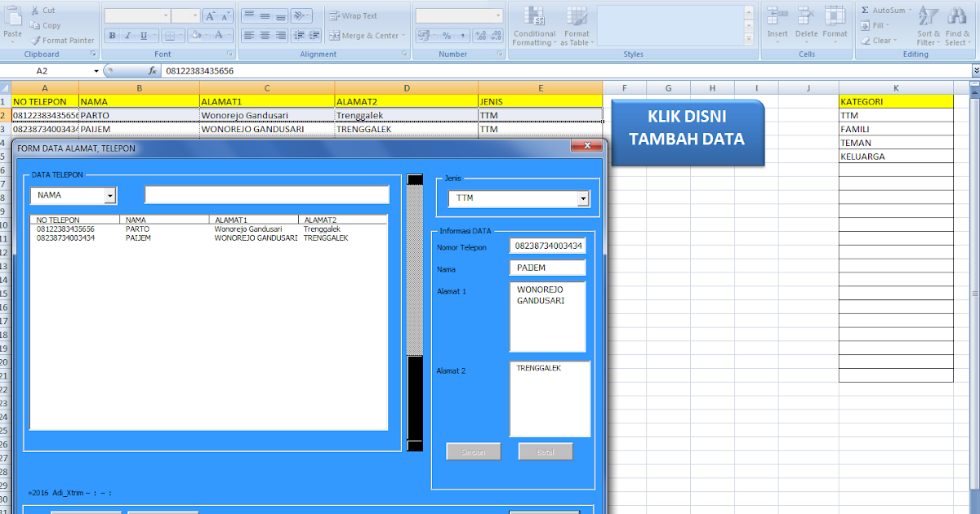Click Align Text Right icon

(x=281, y=36)
